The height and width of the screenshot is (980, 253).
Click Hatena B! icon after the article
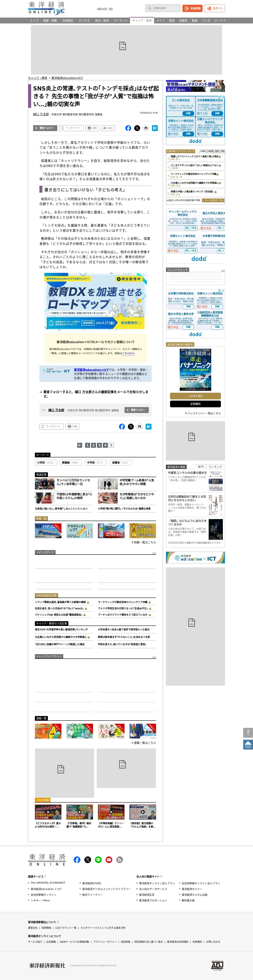click(148, 426)
